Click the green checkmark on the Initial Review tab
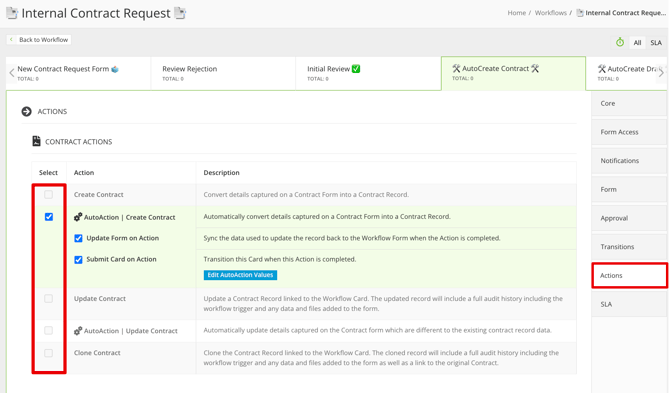Image resolution: width=670 pixels, height=393 pixels. tap(356, 68)
